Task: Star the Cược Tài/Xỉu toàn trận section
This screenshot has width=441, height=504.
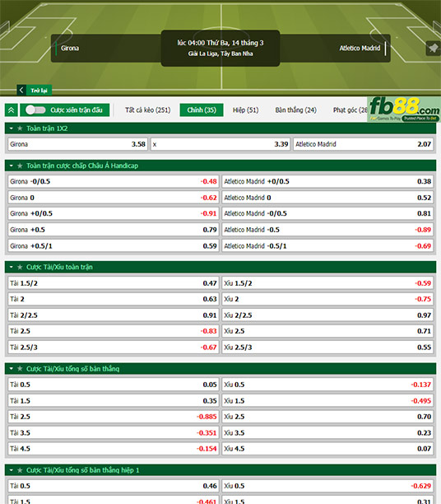Action: pyautogui.click(x=20, y=267)
